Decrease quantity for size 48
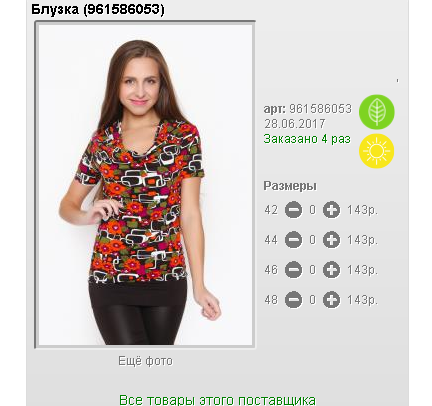Screen dimensions: 432x406 [293, 300]
